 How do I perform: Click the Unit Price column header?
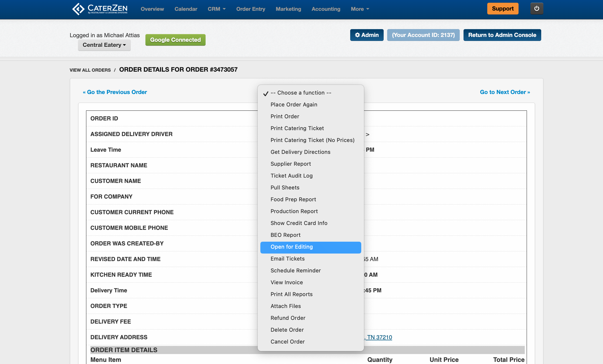coord(444,360)
